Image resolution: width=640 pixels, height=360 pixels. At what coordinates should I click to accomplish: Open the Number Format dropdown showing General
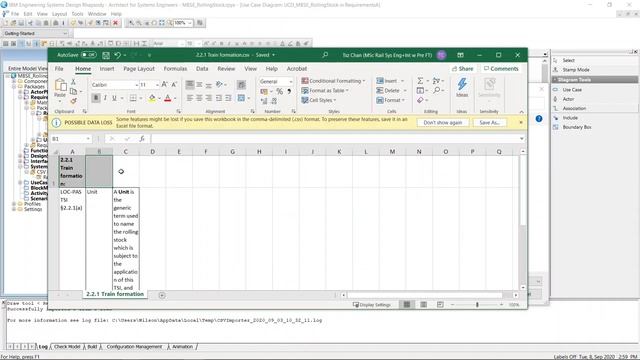click(x=291, y=82)
